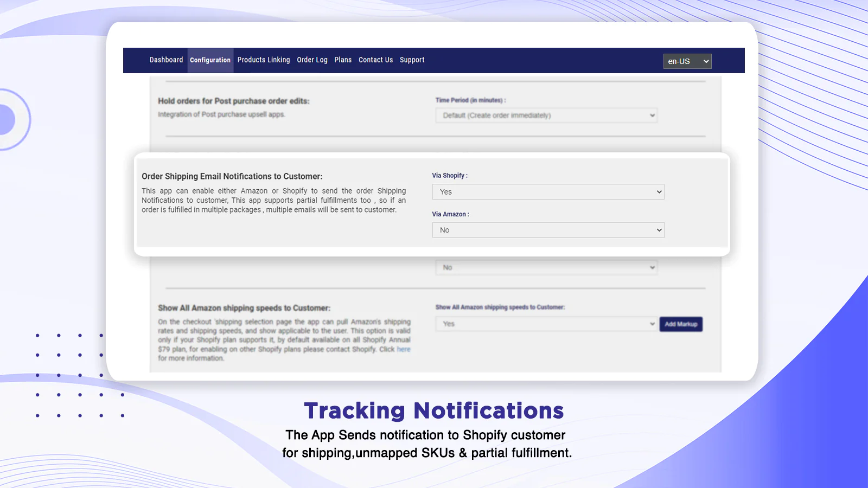Open the Dashboard menu item
The image size is (868, 488).
click(x=166, y=60)
